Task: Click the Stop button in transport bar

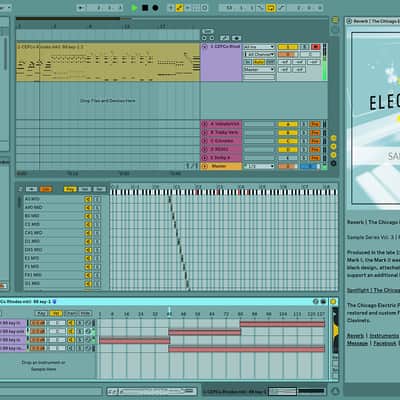Action: click(145, 8)
